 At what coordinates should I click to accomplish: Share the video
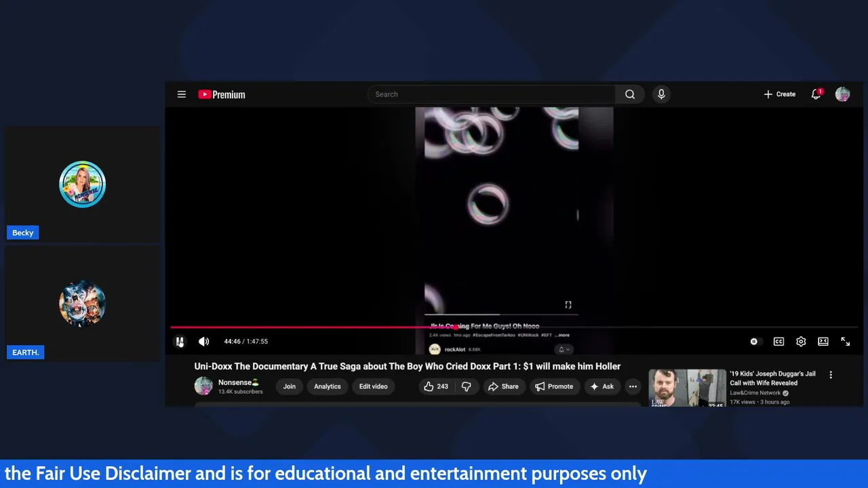tap(503, 386)
